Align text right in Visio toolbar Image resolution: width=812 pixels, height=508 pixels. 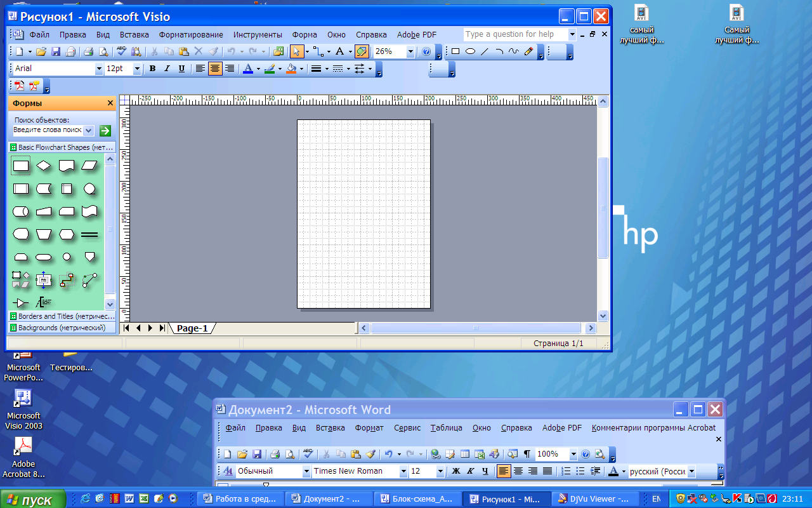[230, 69]
